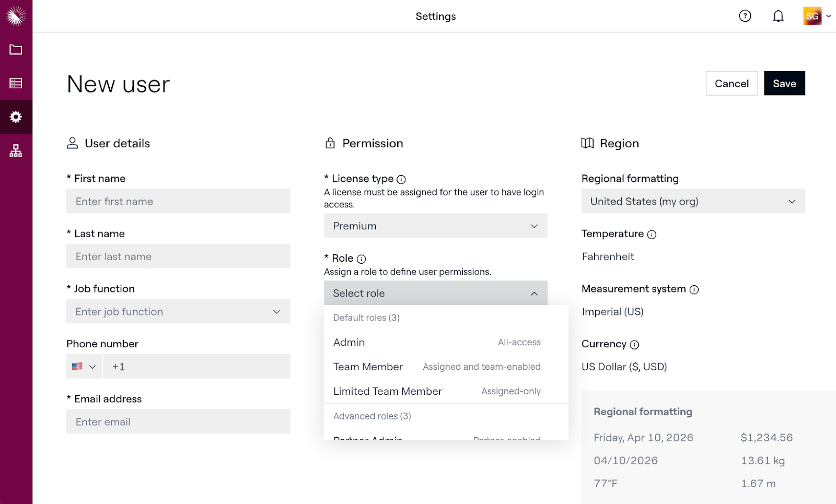Click the Save button
The width and height of the screenshot is (836, 504).
[784, 84]
